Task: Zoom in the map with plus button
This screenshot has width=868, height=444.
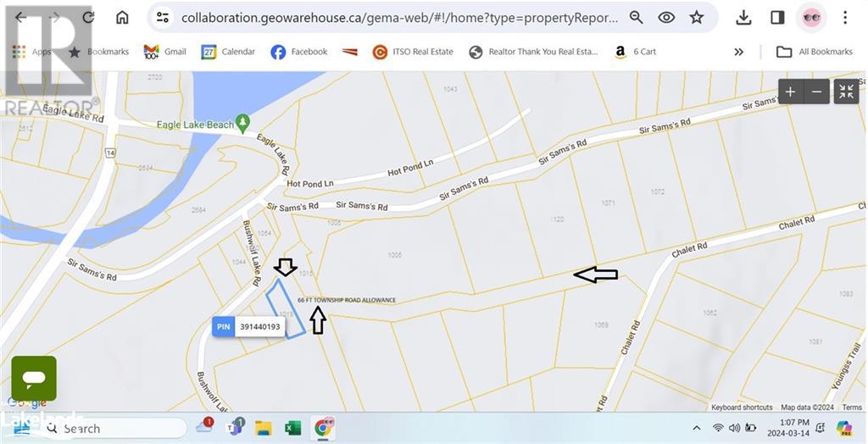Action: point(790,92)
